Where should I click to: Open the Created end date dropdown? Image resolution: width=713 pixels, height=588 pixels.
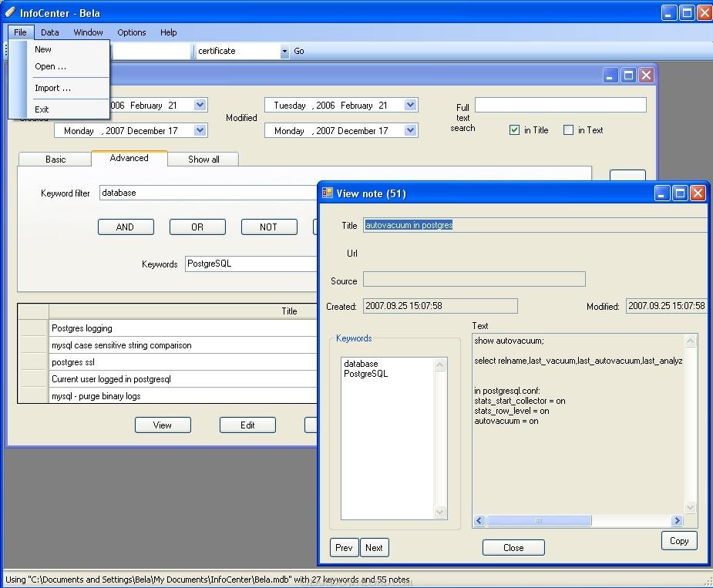(200, 130)
